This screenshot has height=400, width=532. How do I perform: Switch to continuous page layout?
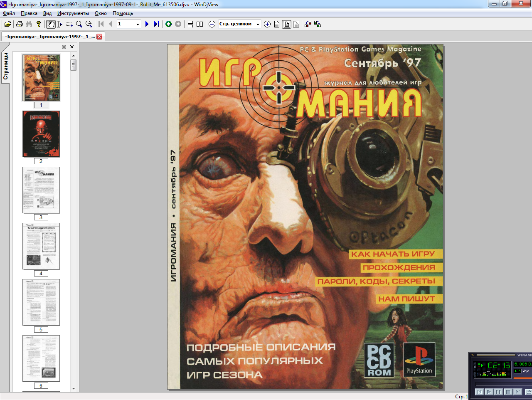coord(190,24)
